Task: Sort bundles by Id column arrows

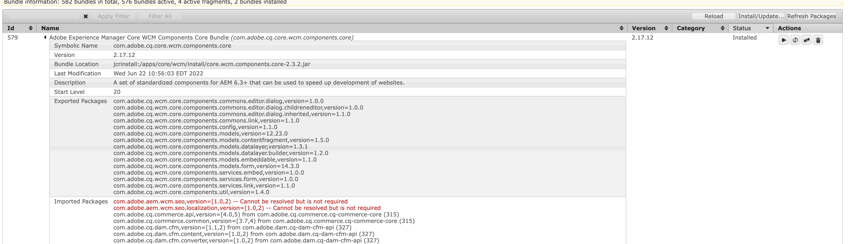Action: (31, 28)
